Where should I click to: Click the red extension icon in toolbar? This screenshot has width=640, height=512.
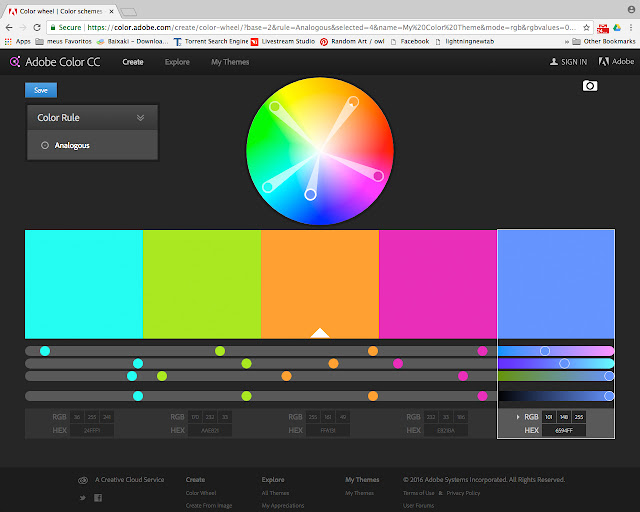602,28
